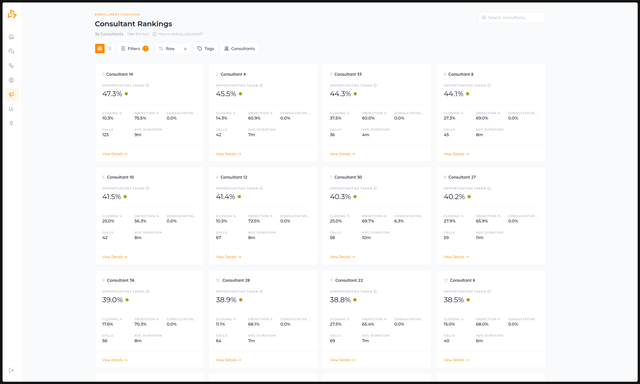Viewport: 640px width, 384px height.
Task: Click the info icon on Consultant 22's card
Action: (x=375, y=291)
